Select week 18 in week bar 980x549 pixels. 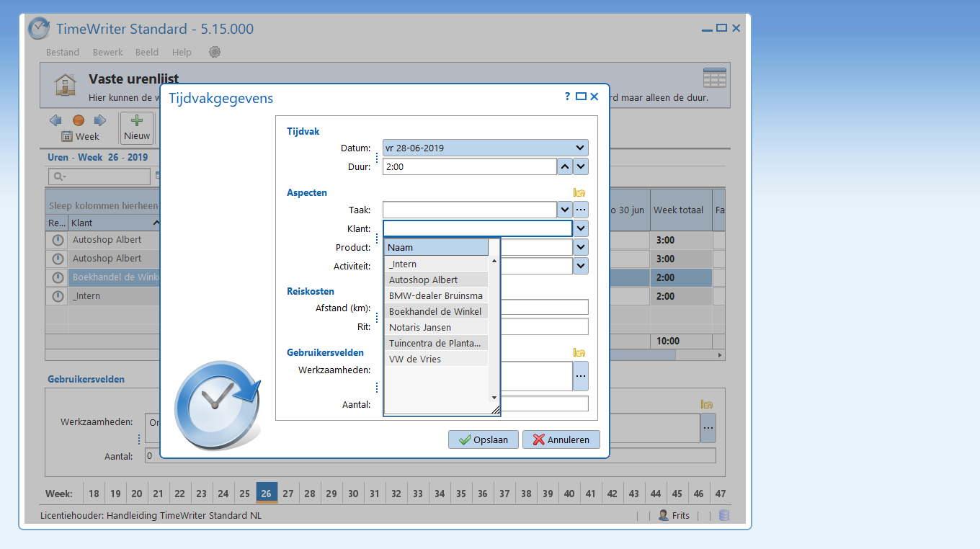[94, 494]
